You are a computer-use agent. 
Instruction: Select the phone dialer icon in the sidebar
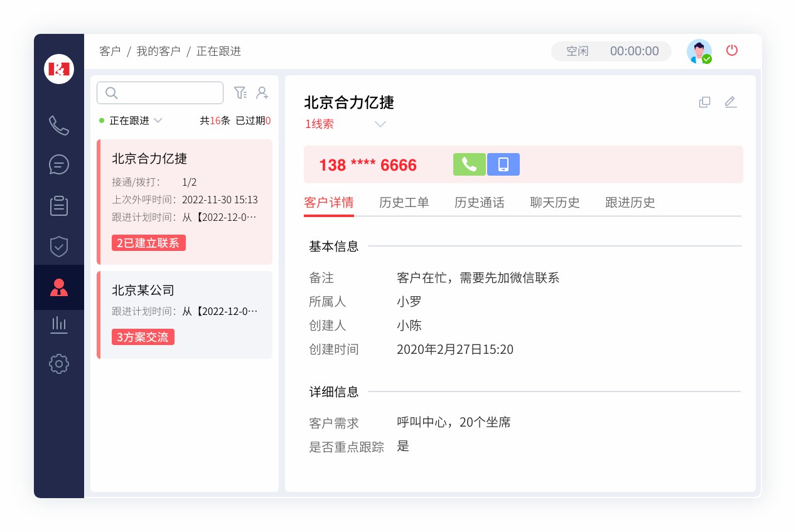[58, 125]
